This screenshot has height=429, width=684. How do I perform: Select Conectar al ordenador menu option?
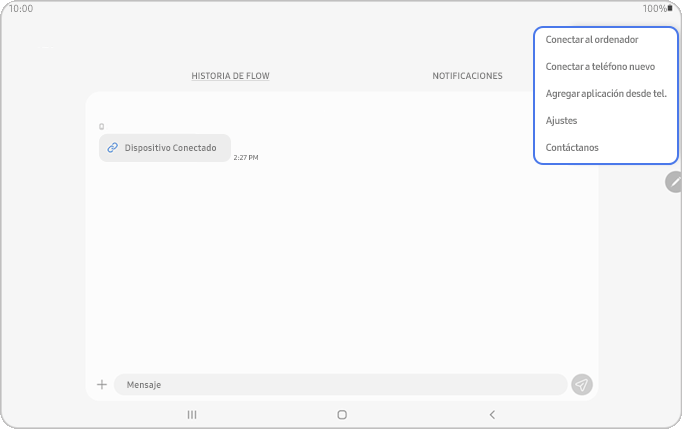pos(592,40)
